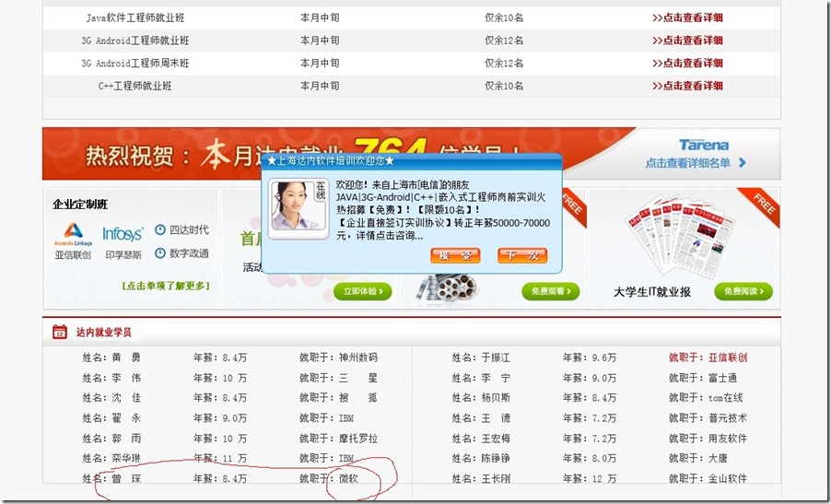Click 年薪: 11万 value
The height and width of the screenshot is (504, 831).
click(220, 459)
